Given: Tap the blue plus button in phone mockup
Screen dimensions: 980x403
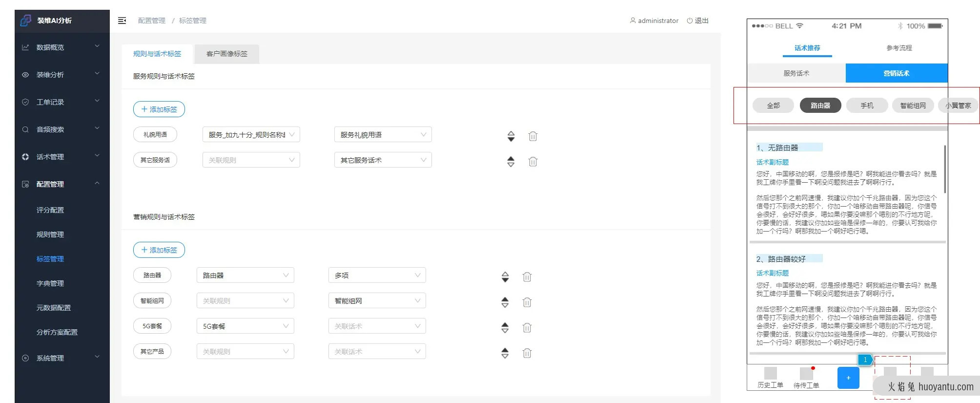Looking at the screenshot, I should [848, 378].
